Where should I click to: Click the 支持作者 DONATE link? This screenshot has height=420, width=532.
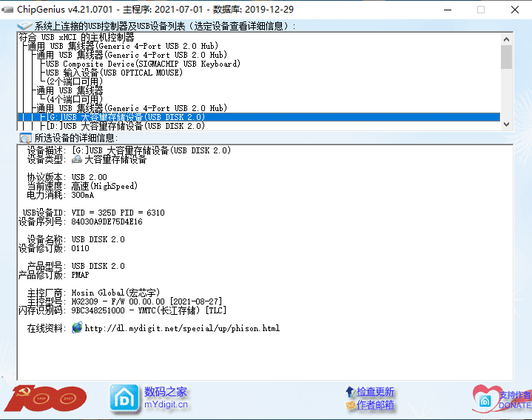click(515, 400)
